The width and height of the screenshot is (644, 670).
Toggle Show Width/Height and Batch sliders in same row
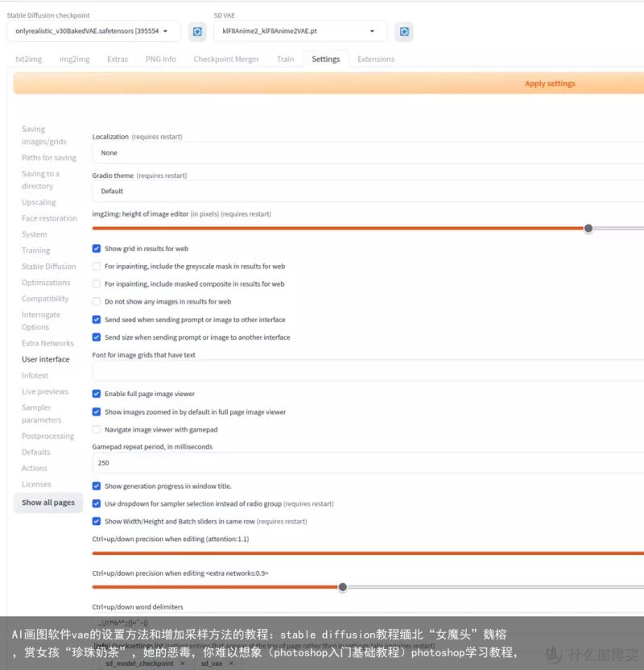click(97, 521)
